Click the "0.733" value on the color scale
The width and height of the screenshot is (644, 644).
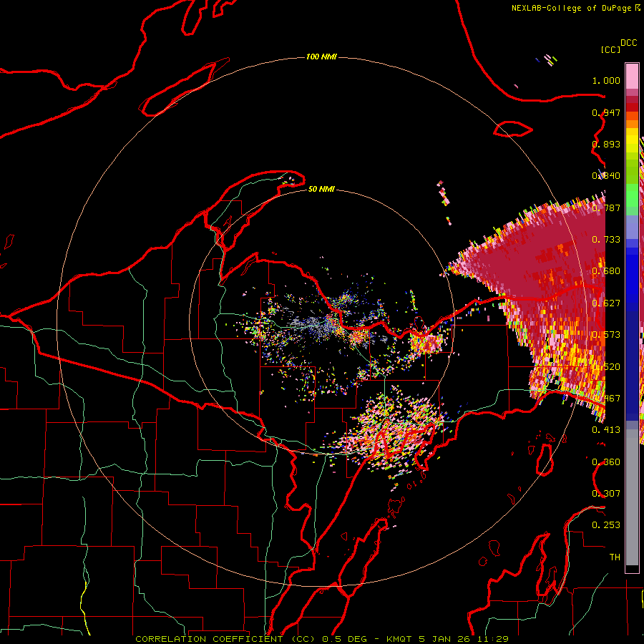coord(606,239)
